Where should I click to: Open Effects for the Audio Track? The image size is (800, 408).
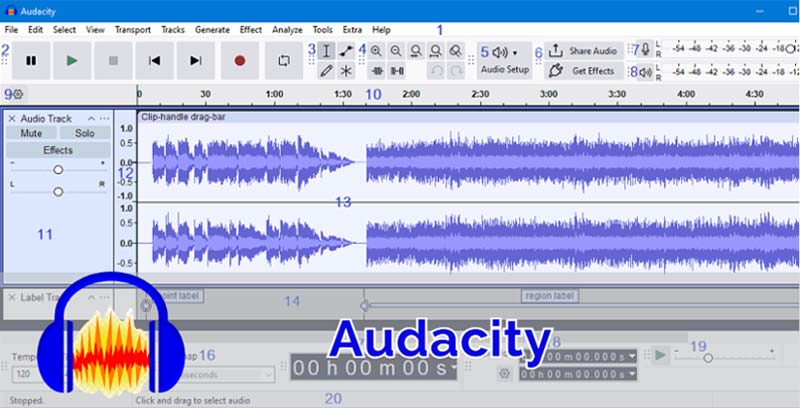pyautogui.click(x=58, y=150)
